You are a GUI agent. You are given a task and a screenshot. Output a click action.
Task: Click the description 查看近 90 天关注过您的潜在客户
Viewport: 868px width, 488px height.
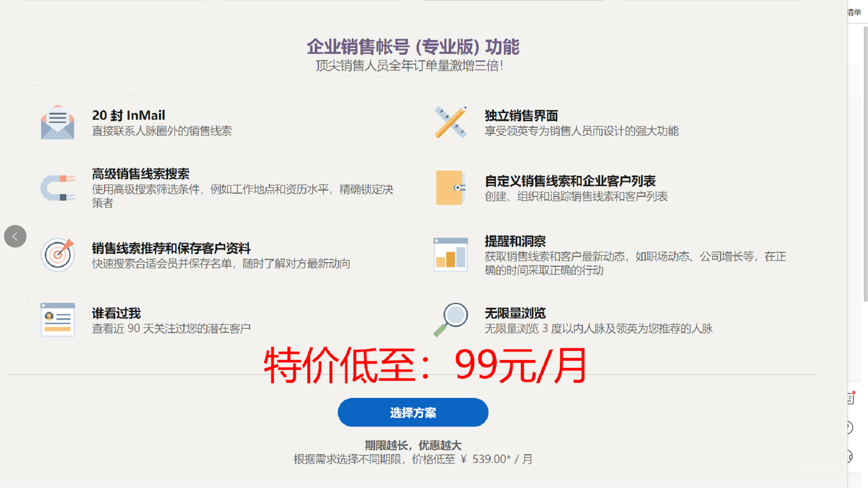click(x=171, y=329)
